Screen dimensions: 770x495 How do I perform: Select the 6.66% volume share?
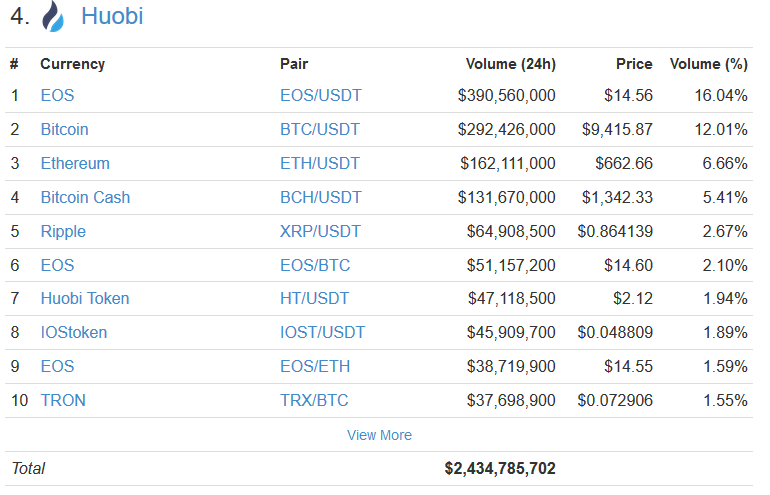click(x=725, y=163)
